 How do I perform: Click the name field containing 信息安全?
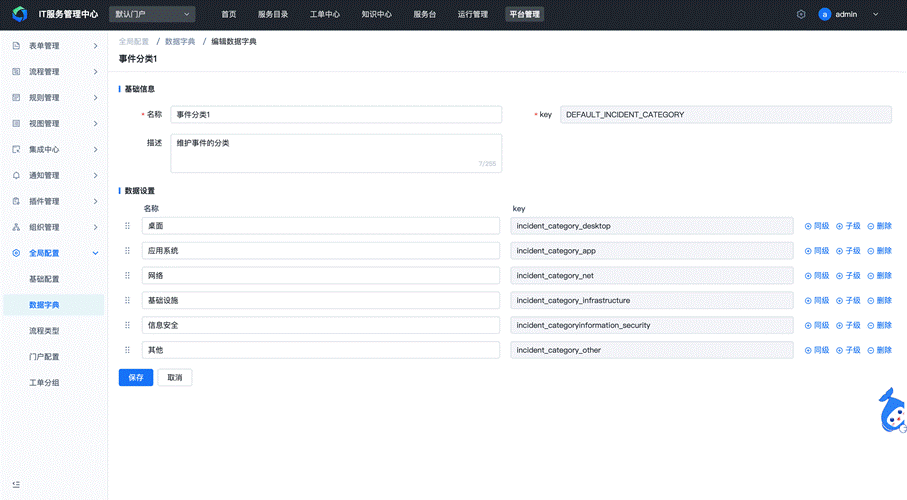[320, 325]
